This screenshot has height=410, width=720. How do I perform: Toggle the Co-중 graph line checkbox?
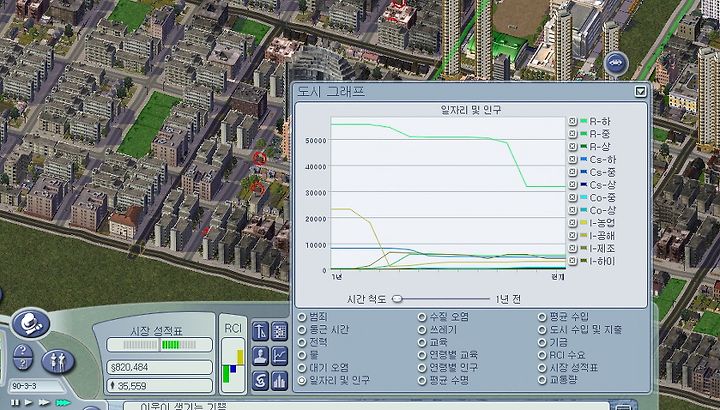573,197
